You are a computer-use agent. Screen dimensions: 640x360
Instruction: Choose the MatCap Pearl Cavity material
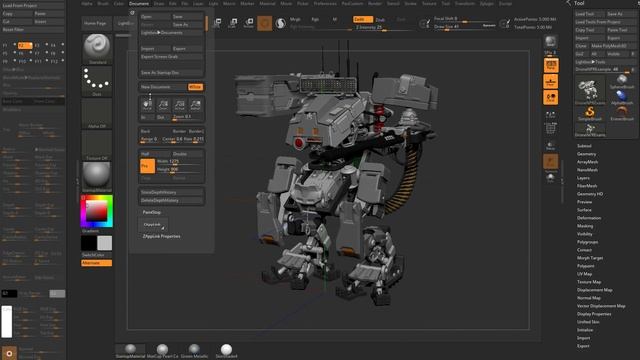[x=162, y=351]
